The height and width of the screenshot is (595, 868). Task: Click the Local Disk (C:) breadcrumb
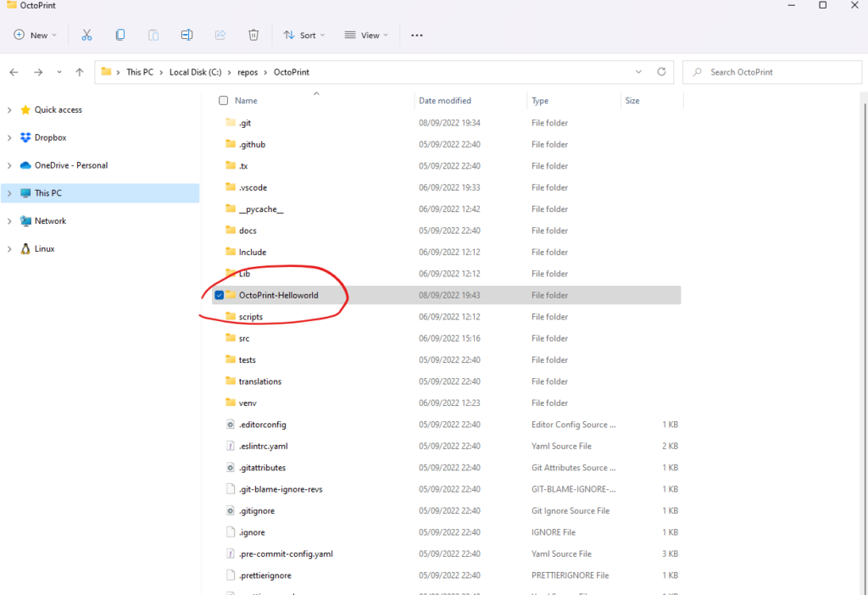(x=196, y=72)
